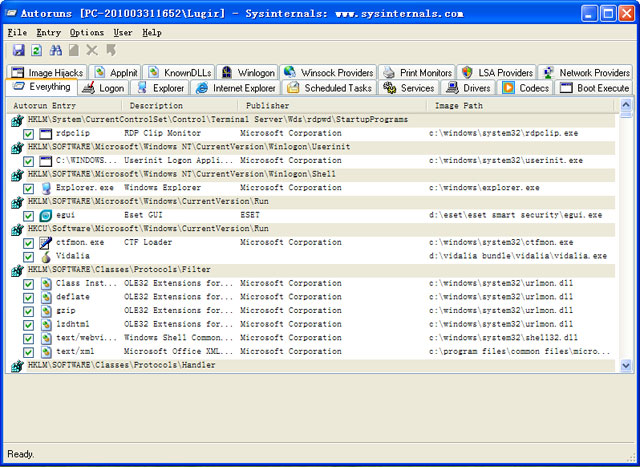Click the Jump to toolbar icon
Screen dimensions: 640x467
111,50
